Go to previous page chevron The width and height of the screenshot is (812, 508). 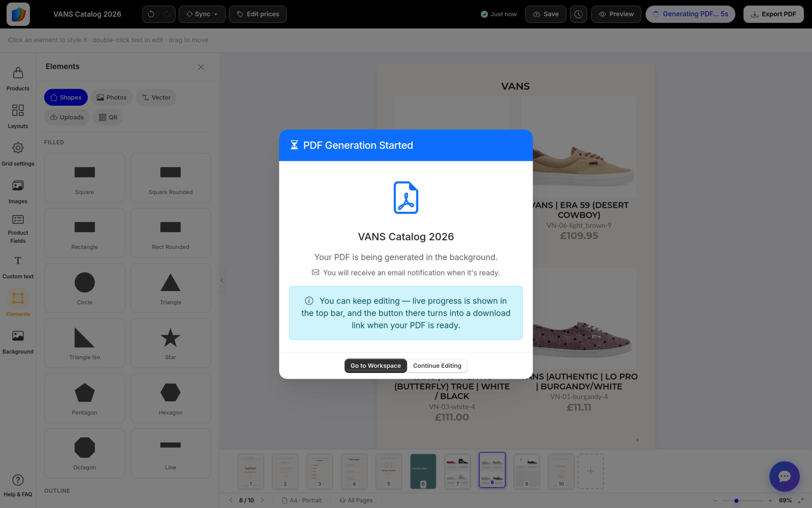231,500
